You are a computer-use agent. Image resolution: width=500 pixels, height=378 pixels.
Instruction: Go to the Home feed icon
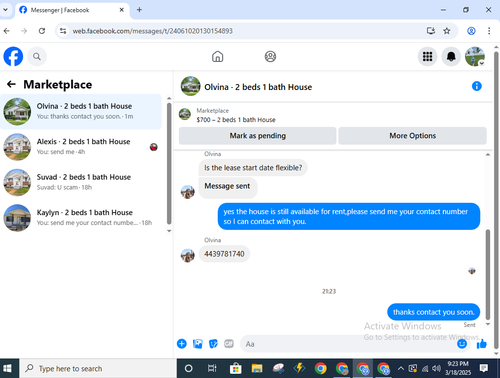[x=217, y=56]
